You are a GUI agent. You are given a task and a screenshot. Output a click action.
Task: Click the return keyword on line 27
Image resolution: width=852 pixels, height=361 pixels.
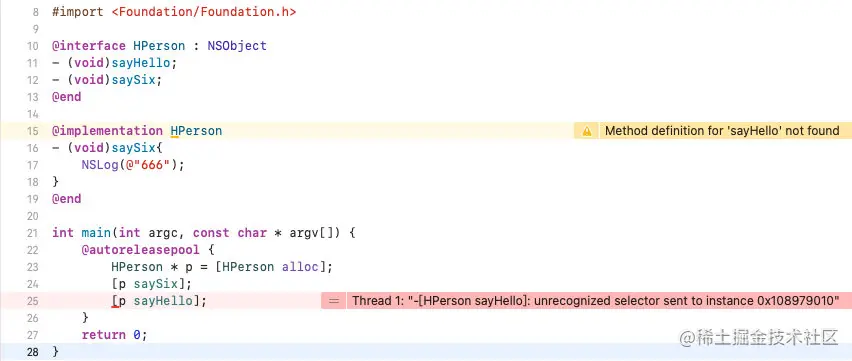[x=104, y=335]
